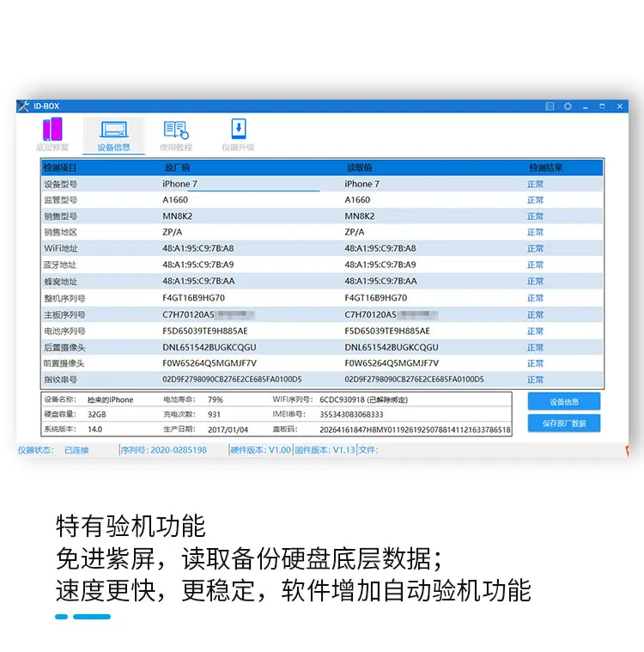Click the 保存原厂数据 button

[x=564, y=423]
